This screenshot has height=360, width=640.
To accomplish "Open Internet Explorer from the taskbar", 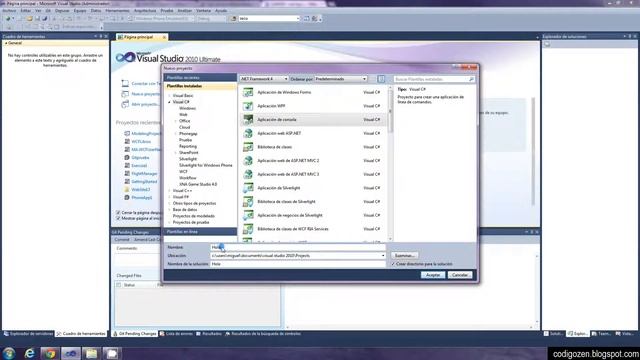I will click(29, 353).
